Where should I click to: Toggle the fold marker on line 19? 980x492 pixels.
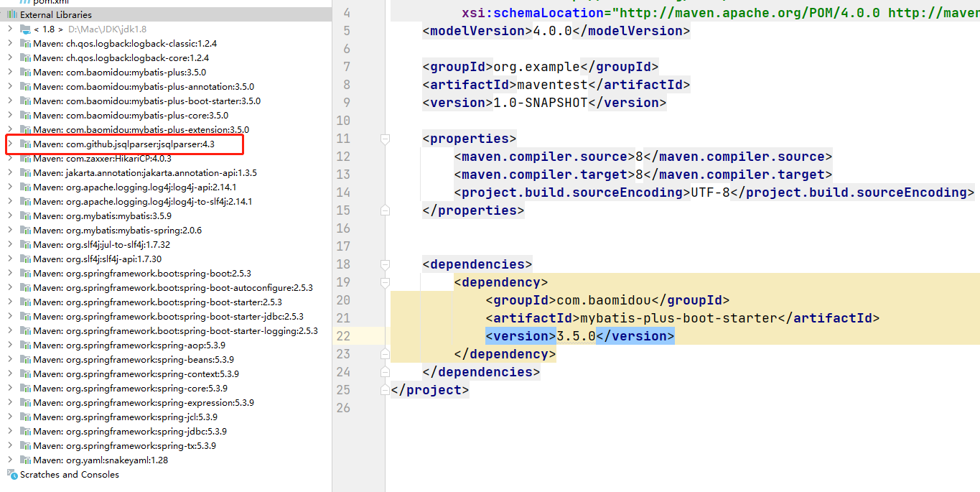386,282
